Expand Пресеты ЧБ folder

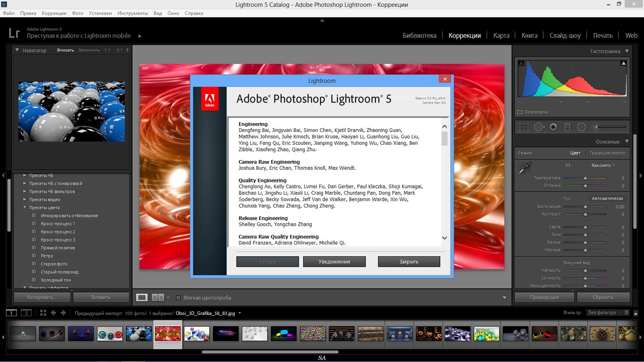click(x=25, y=175)
